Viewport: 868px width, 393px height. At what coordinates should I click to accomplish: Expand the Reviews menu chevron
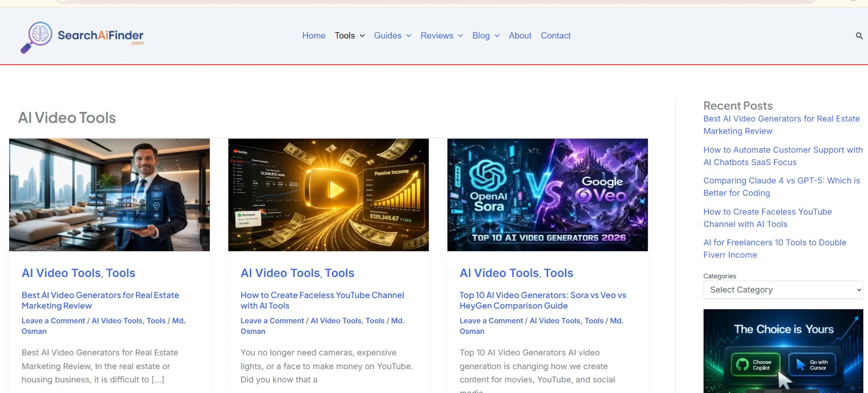pos(461,36)
